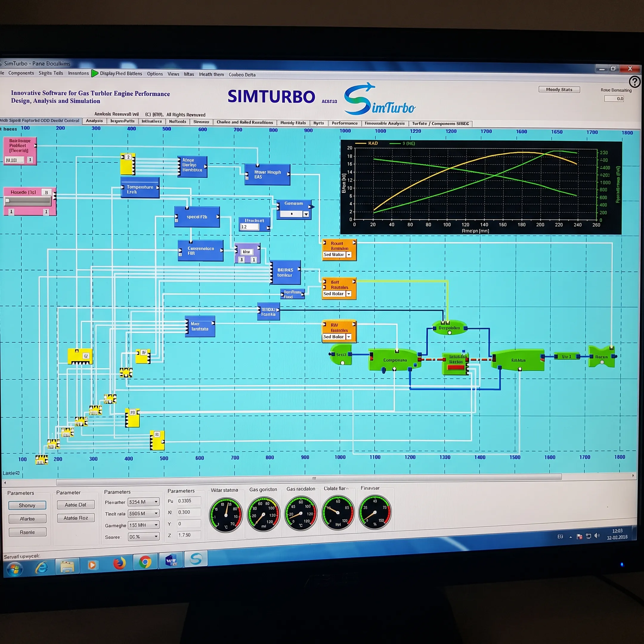Image resolution: width=644 pixels, height=644 pixels.
Task: Click the Roue Bemealting field showing 0.0
Action: click(x=614, y=99)
